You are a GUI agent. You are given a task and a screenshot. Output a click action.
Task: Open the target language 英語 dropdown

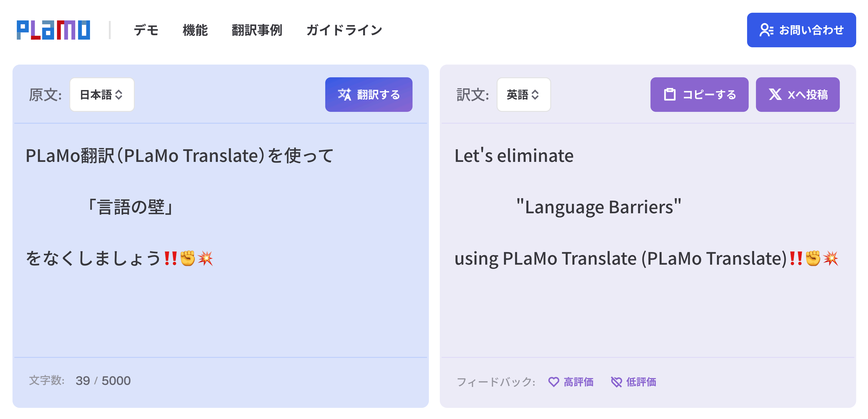point(523,95)
